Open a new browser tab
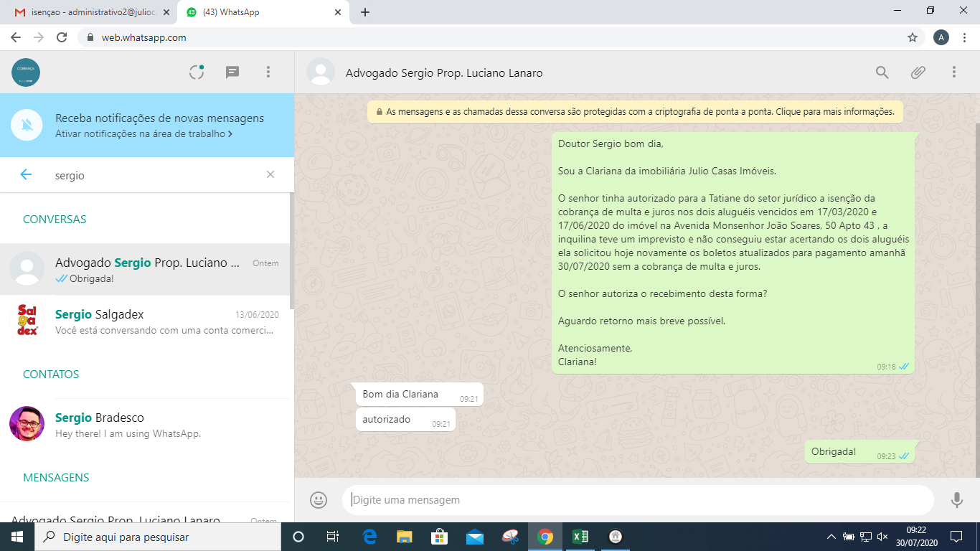980x551 pixels. coord(365,12)
